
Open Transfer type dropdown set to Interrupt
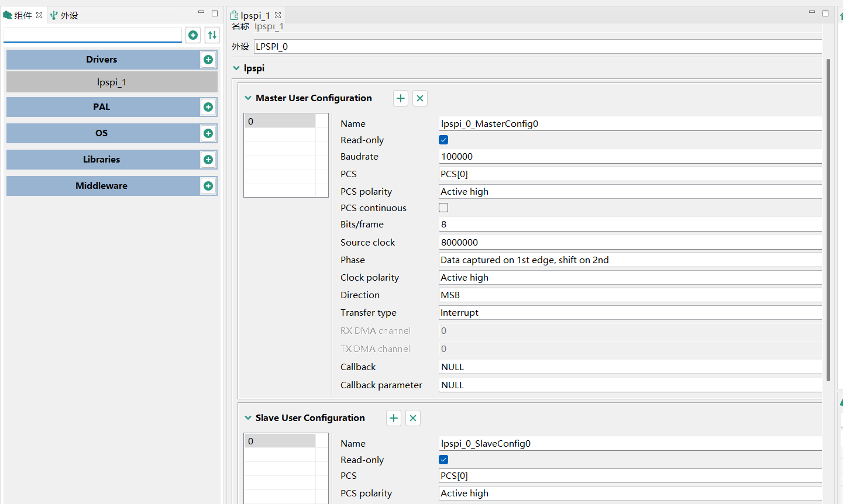(x=631, y=313)
